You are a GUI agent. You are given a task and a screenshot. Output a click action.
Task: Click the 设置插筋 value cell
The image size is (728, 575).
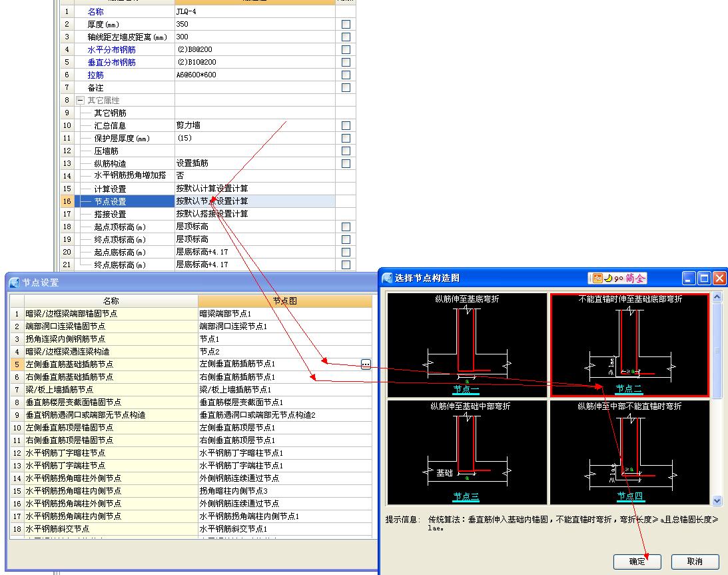point(255,163)
